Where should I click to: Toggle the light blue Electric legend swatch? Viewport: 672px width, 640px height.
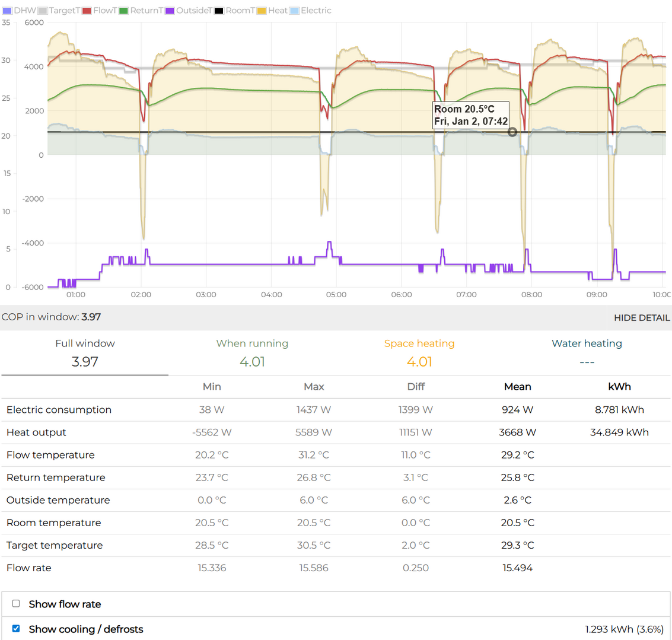[x=295, y=11]
